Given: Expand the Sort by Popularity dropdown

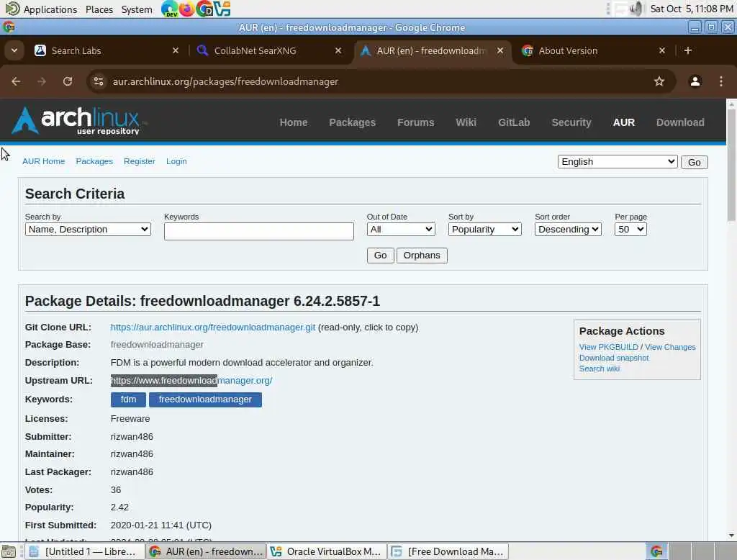Looking at the screenshot, I should click(484, 229).
